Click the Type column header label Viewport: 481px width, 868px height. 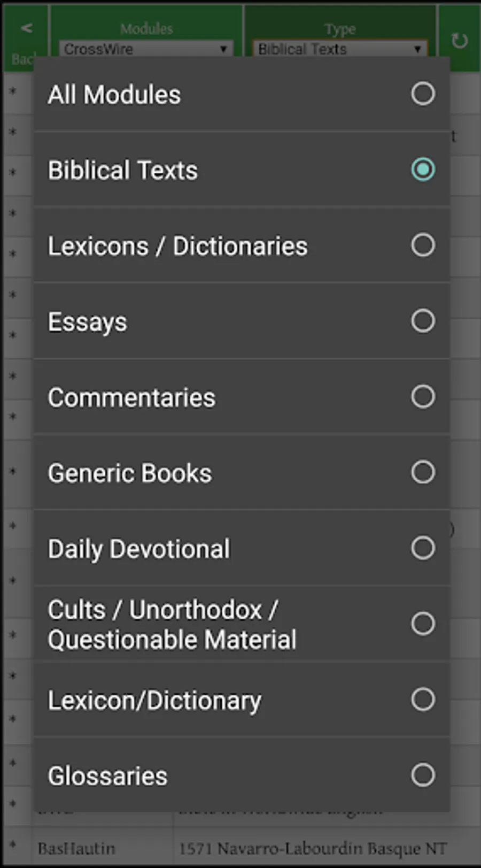(x=340, y=28)
